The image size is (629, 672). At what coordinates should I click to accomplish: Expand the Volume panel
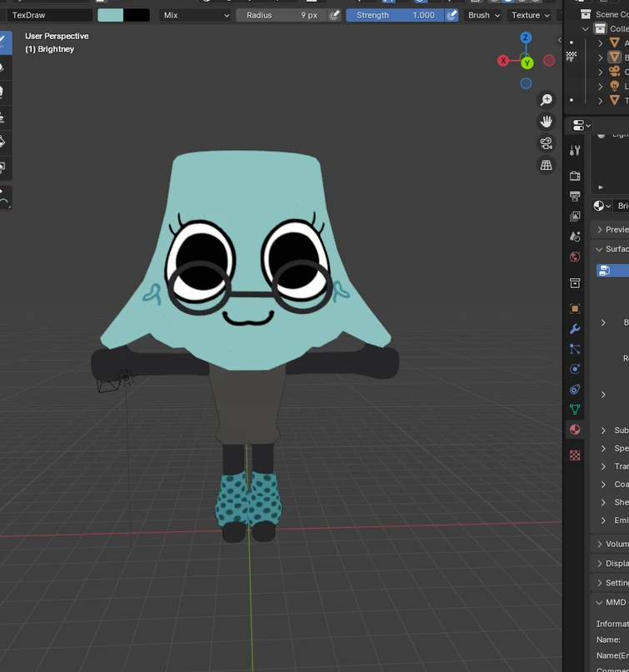click(616, 544)
